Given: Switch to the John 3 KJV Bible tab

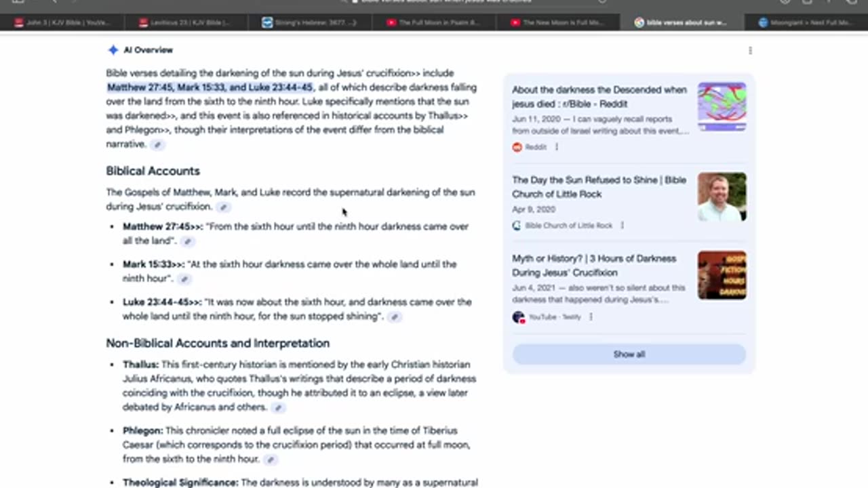Looking at the screenshot, I should (62, 22).
